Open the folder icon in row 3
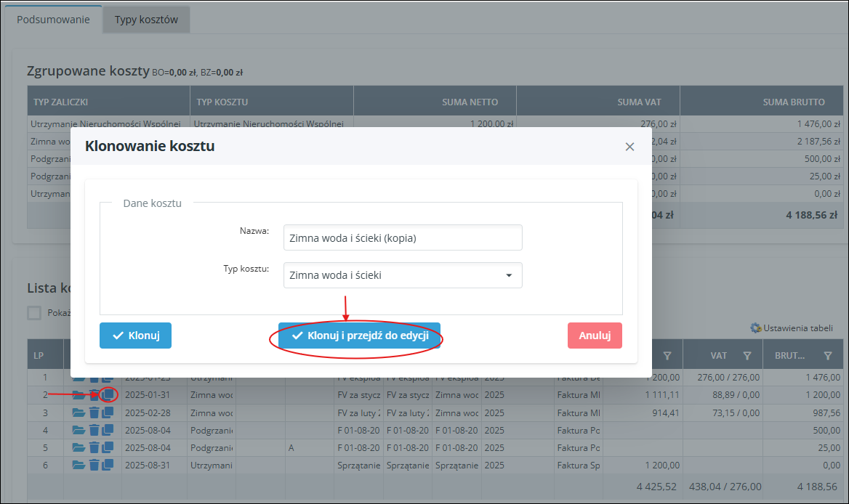 pyautogui.click(x=79, y=412)
